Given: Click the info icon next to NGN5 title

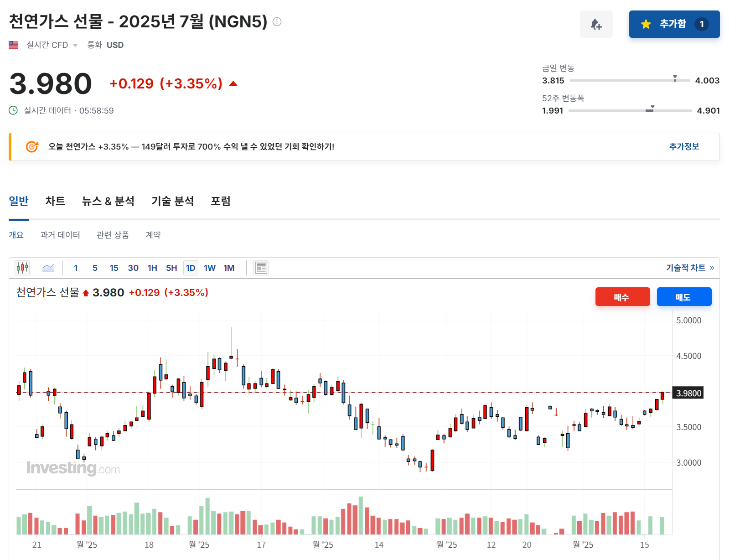Looking at the screenshot, I should pyautogui.click(x=276, y=21).
